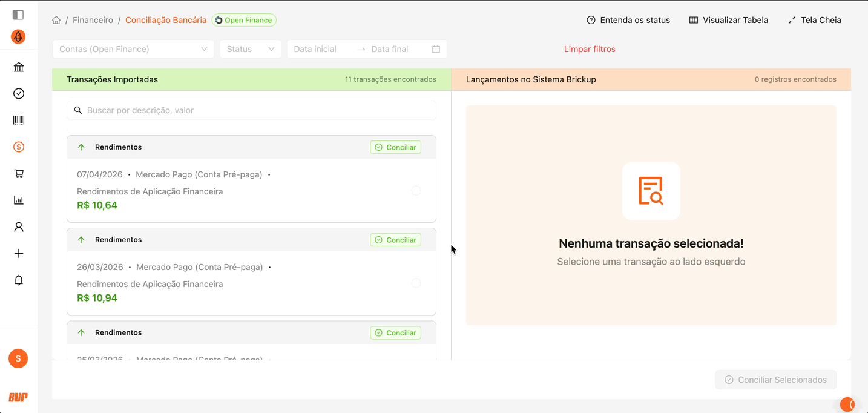
Task: Enter full screen with Tela Cheia
Action: point(815,20)
